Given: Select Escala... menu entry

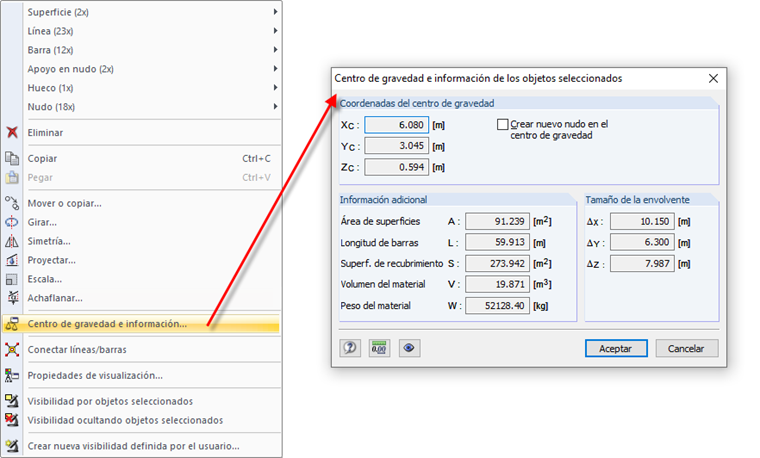Looking at the screenshot, I should point(142,279).
